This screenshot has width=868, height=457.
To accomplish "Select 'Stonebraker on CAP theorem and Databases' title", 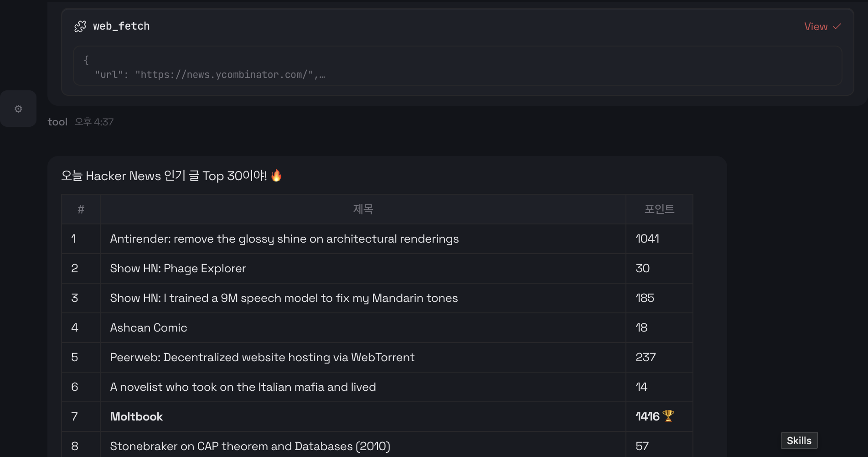I will point(250,446).
